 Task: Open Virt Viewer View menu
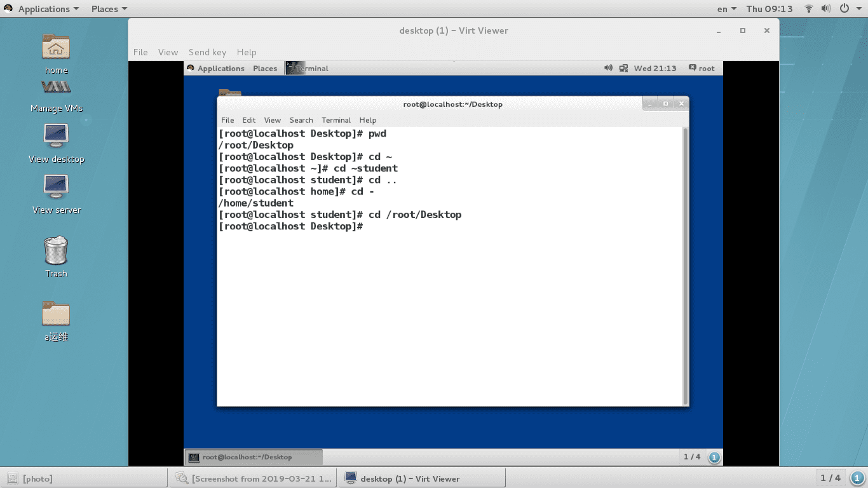tap(168, 52)
